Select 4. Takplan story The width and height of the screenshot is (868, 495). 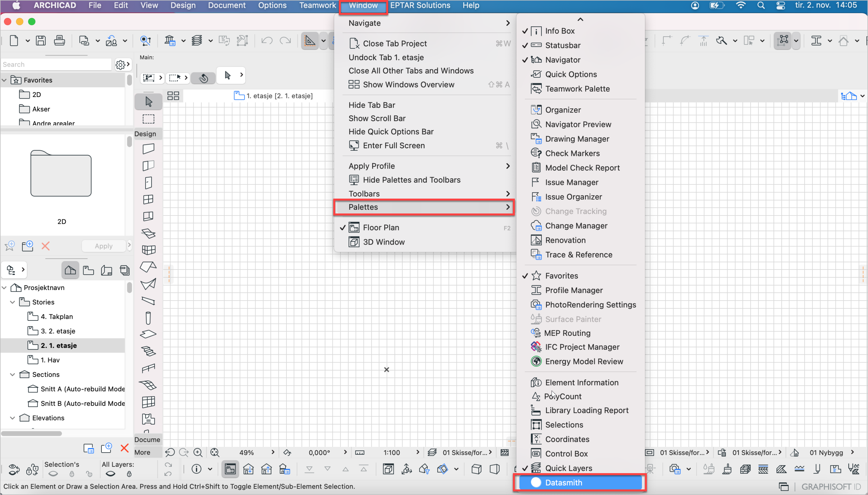[x=57, y=317]
